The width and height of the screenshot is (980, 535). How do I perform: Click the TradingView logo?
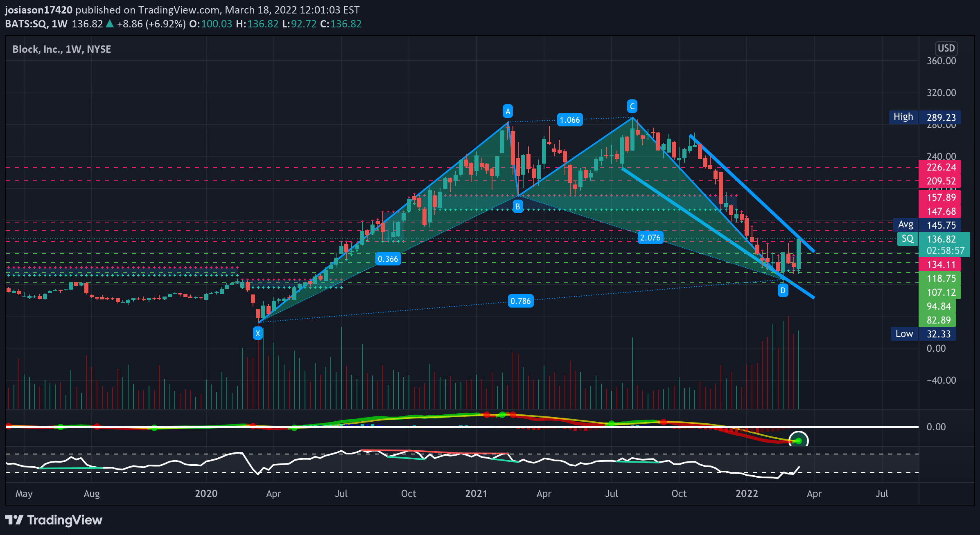(54, 520)
